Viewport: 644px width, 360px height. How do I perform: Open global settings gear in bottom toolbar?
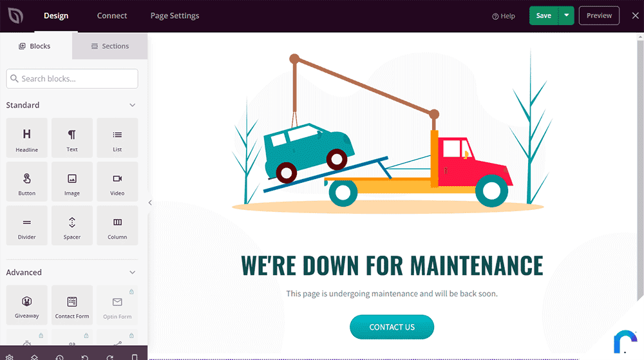10,357
